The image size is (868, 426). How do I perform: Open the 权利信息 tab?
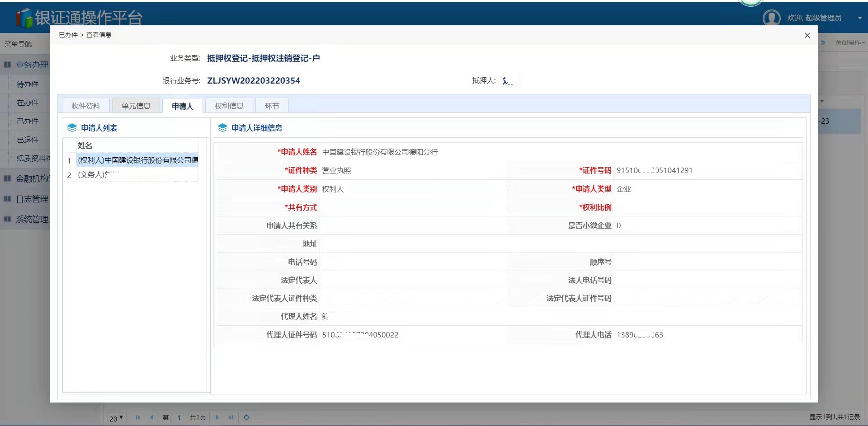pyautogui.click(x=229, y=106)
